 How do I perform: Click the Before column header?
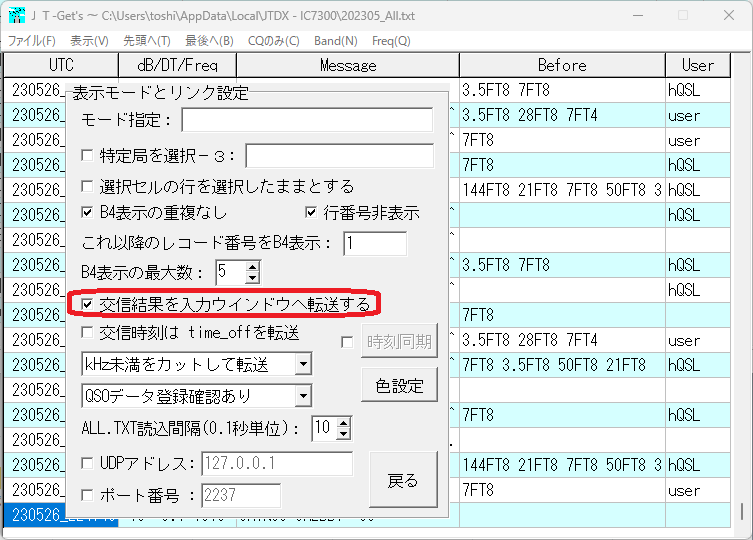coord(562,65)
